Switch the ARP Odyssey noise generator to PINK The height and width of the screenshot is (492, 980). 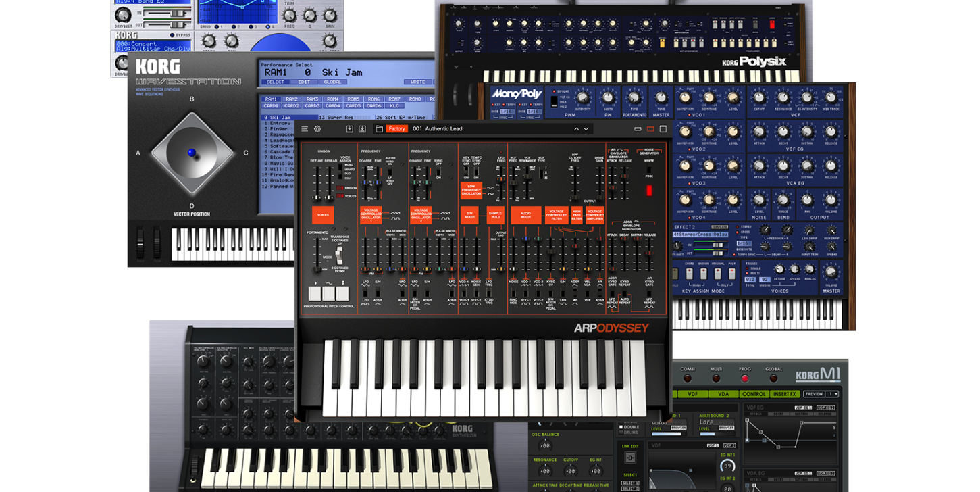pos(648,171)
